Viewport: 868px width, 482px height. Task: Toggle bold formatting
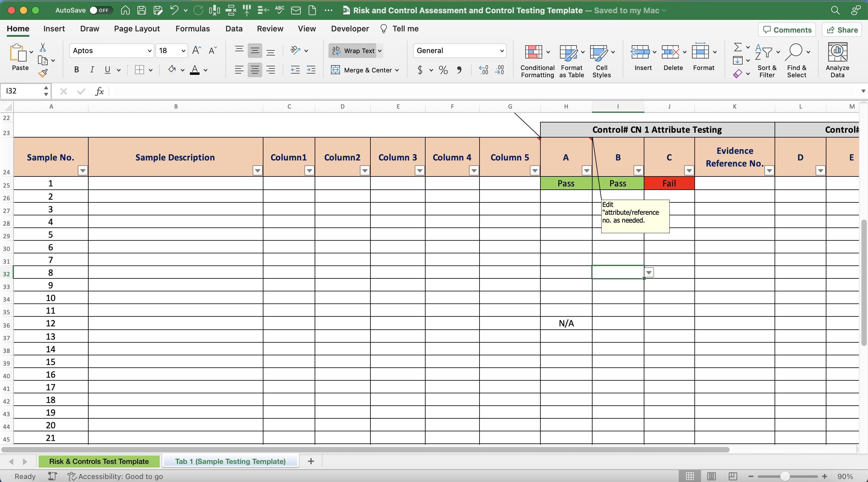(x=76, y=69)
